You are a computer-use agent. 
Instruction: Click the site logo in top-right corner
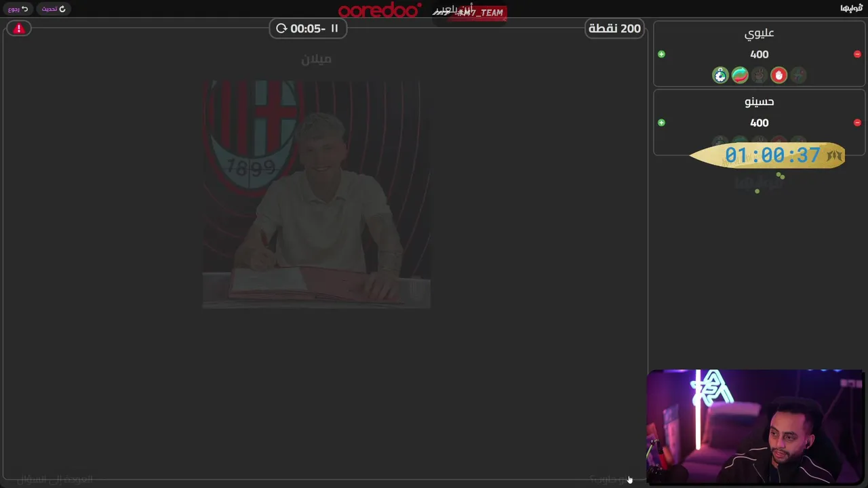tap(852, 8)
